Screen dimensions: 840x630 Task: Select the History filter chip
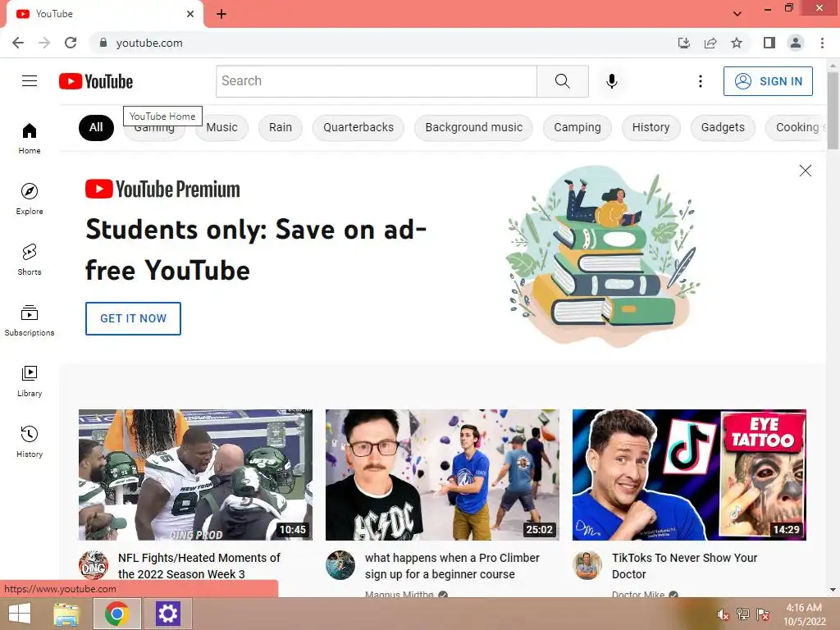pyautogui.click(x=651, y=127)
